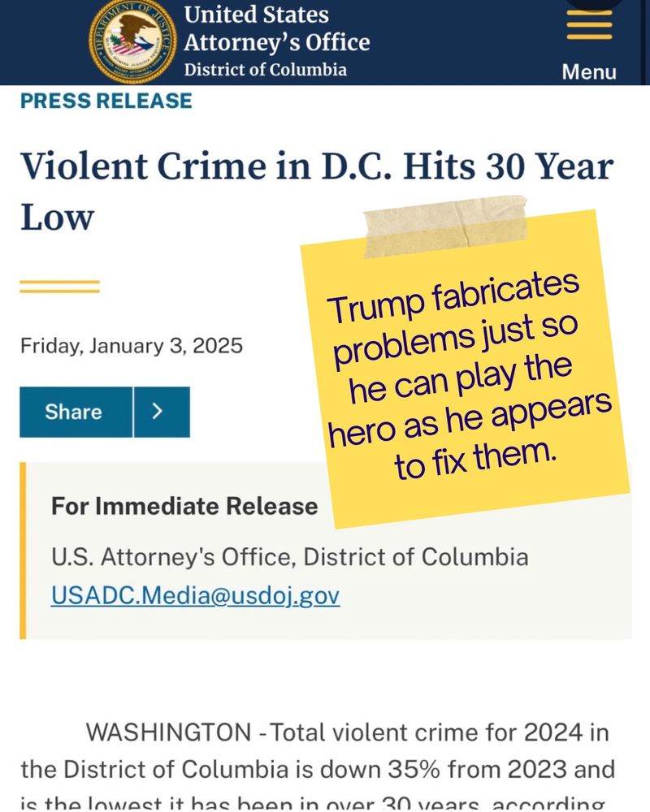Click the masking tape on the note
The width and height of the screenshot is (650, 812).
tap(445, 226)
